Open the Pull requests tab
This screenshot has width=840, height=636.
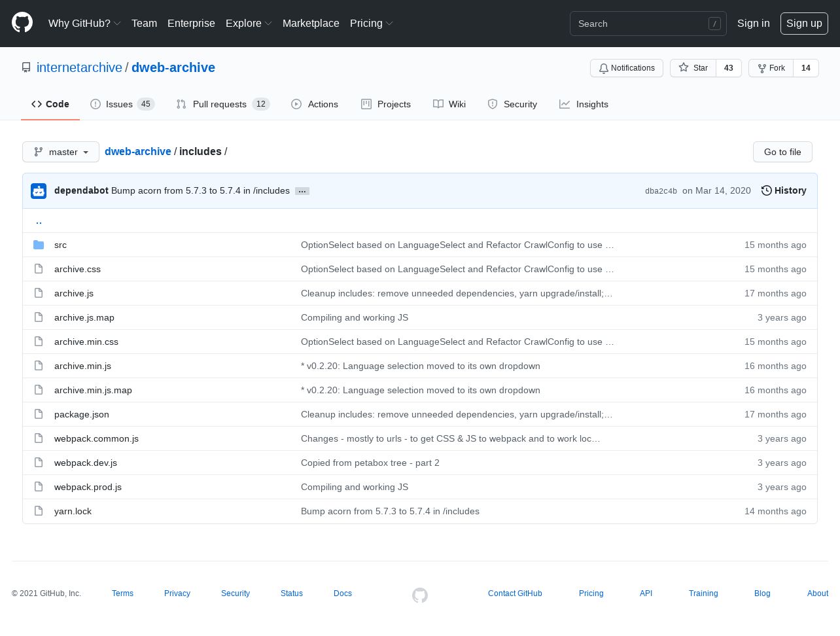click(223, 104)
